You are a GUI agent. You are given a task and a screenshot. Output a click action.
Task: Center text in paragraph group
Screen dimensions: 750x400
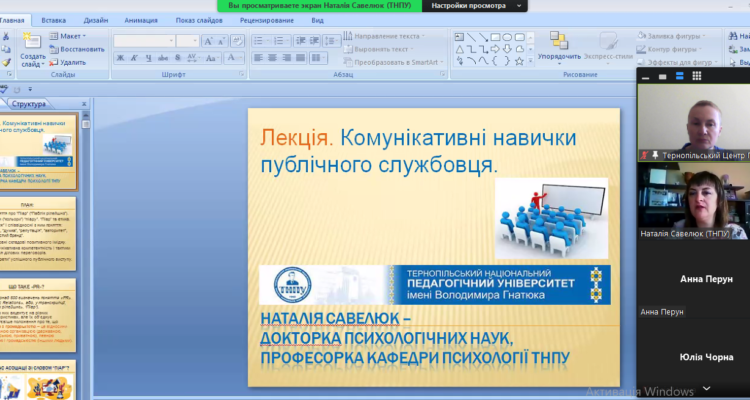pos(272,58)
